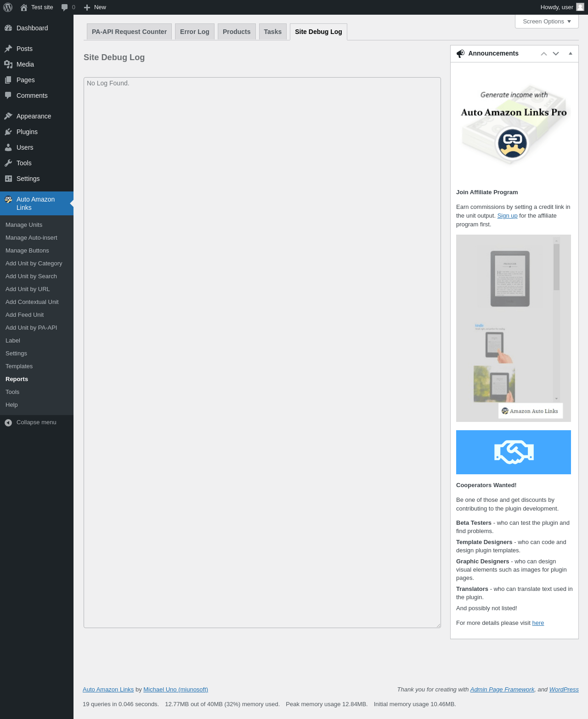Screen dimensions: 588x719
Task: Move Announcements box up with arrow
Action: pyautogui.click(x=544, y=54)
